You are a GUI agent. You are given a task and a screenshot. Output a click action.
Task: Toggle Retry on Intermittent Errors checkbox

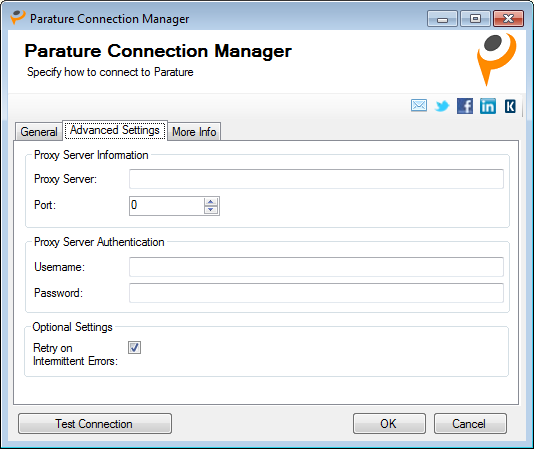pos(134,347)
